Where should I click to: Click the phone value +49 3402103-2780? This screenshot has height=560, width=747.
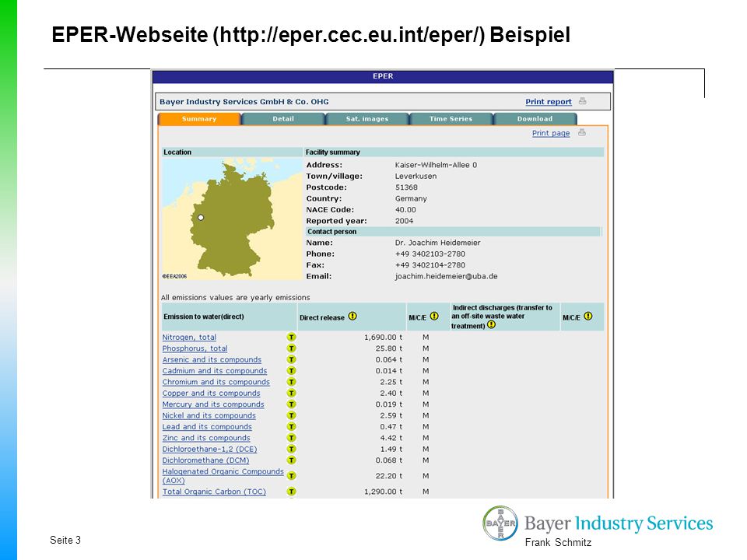pos(430,254)
